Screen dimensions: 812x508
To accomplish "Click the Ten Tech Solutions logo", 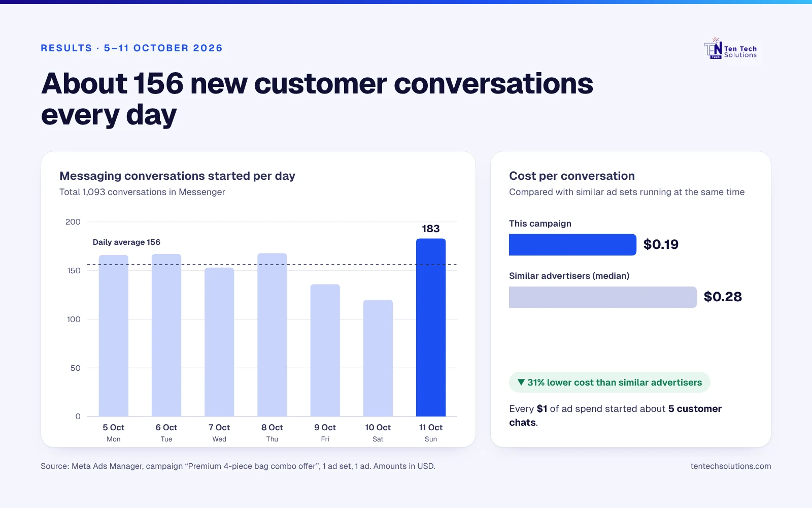I will 731,49.
